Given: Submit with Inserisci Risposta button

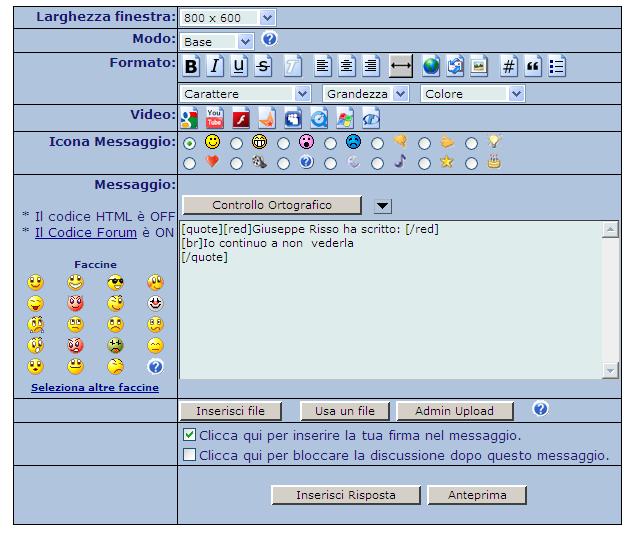Looking at the screenshot, I should tap(346, 495).
